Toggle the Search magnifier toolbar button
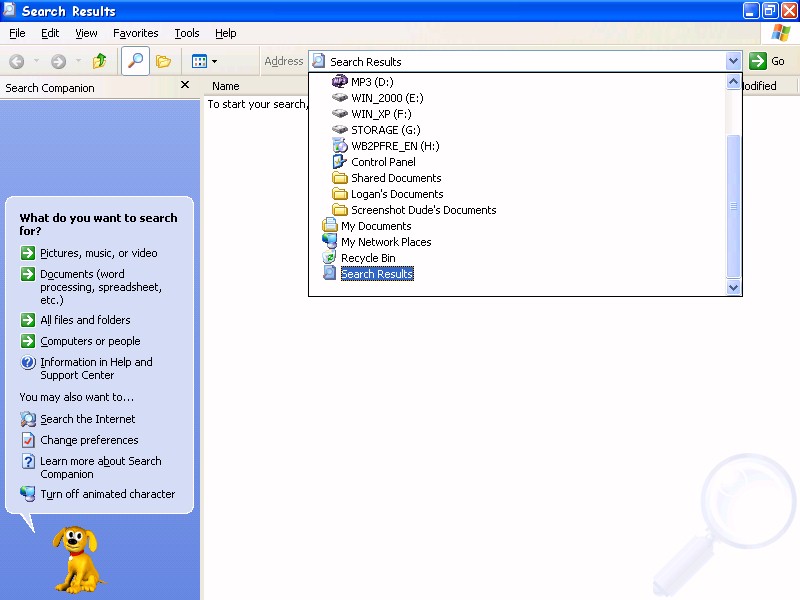800x600 pixels. coord(135,61)
